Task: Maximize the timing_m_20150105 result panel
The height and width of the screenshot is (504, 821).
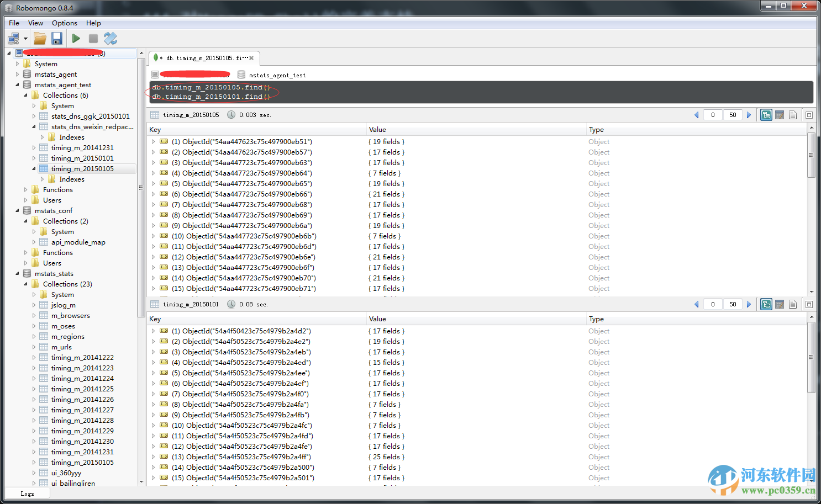Action: coord(809,115)
